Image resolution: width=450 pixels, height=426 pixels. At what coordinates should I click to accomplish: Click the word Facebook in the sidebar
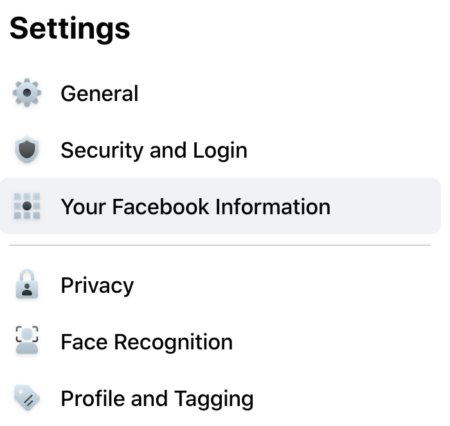click(160, 207)
